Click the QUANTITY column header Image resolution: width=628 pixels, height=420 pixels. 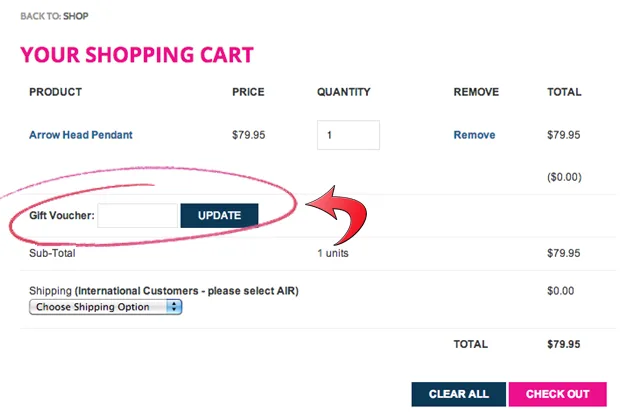pos(343,92)
